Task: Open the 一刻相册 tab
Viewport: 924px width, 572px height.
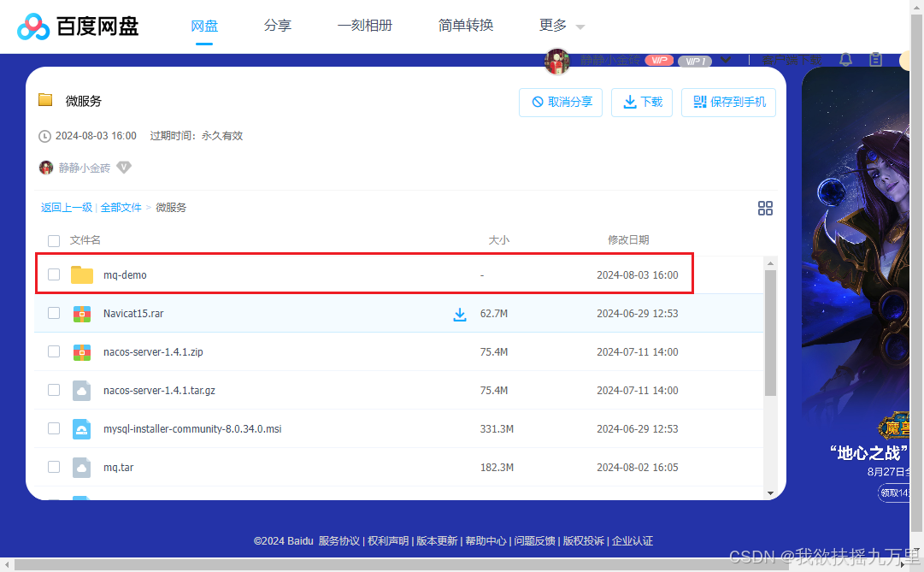Action: click(x=365, y=26)
